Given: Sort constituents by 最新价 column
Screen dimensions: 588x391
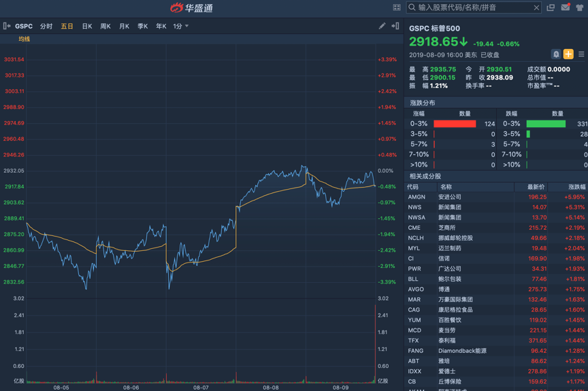Looking at the screenshot, I should point(536,187).
